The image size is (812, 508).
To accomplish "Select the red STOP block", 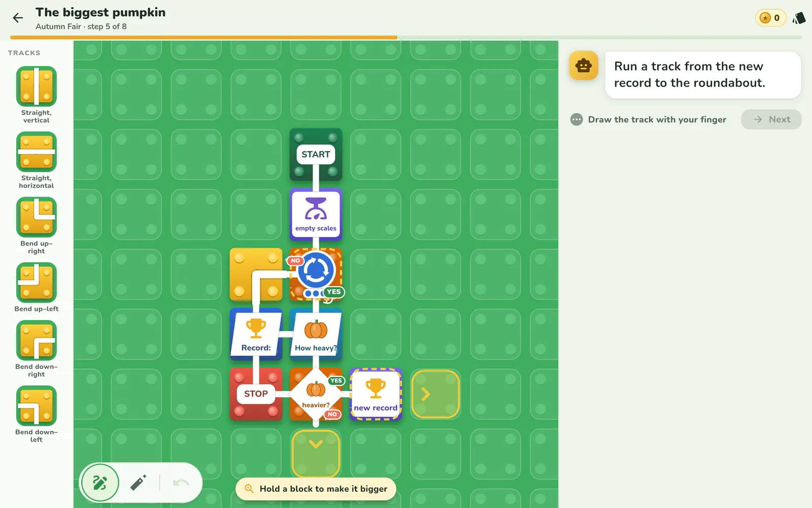I will [256, 394].
